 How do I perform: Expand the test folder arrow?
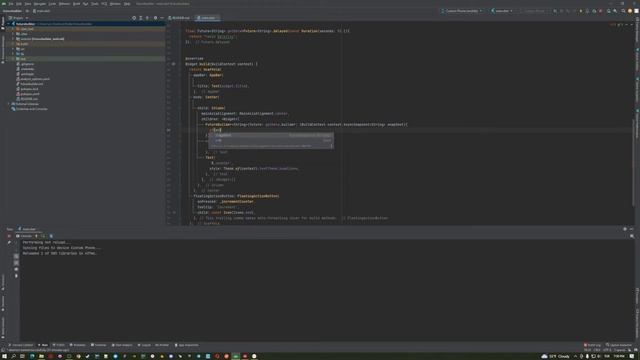point(13,59)
